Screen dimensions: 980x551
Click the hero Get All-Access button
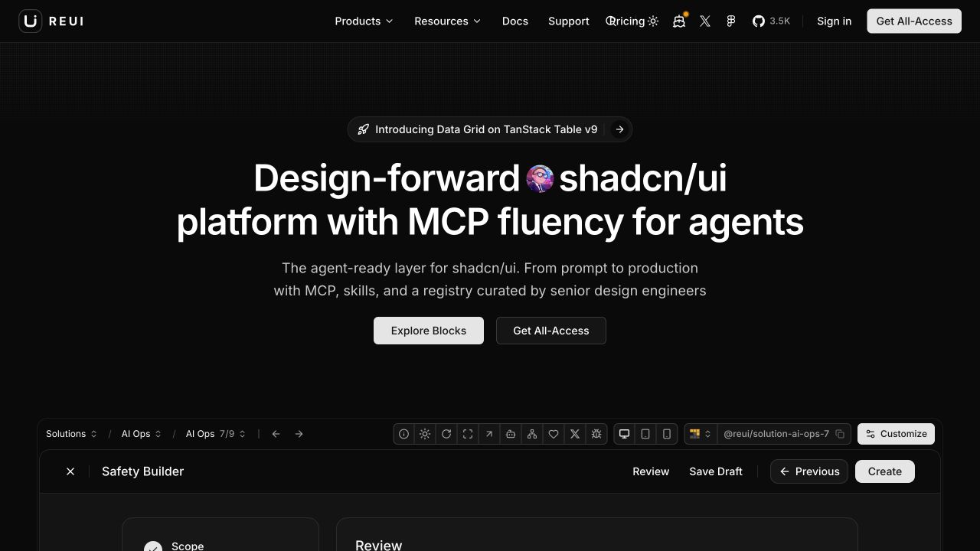click(551, 331)
